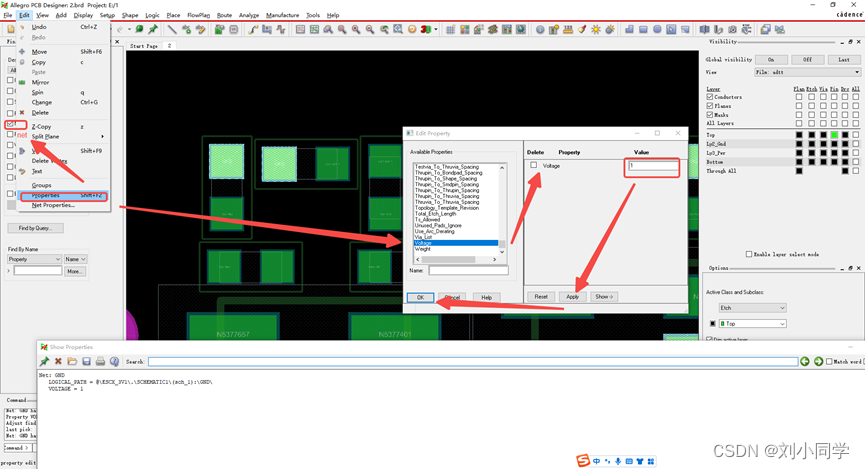The image size is (865, 469).
Task: Expand the Active Class Etch dropdown
Action: click(752, 307)
